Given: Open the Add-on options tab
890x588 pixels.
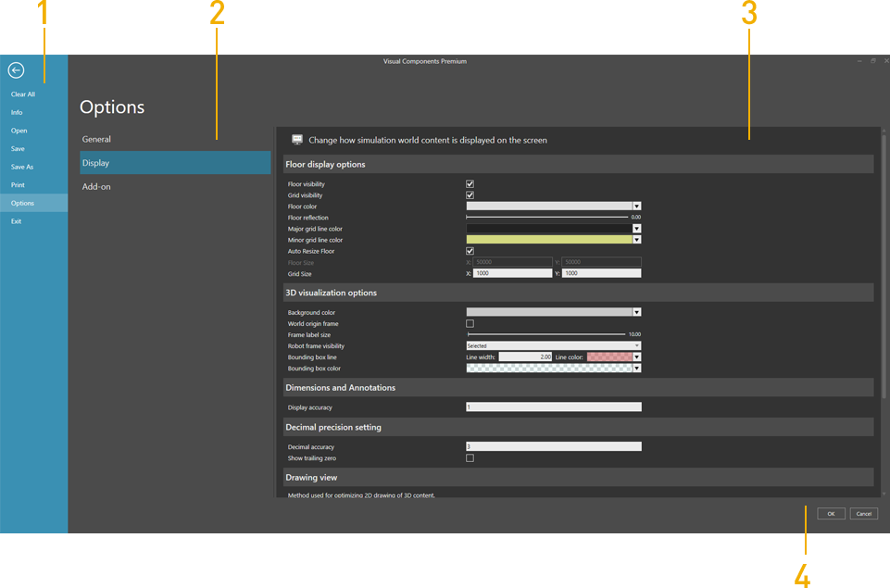Looking at the screenshot, I should tap(96, 187).
